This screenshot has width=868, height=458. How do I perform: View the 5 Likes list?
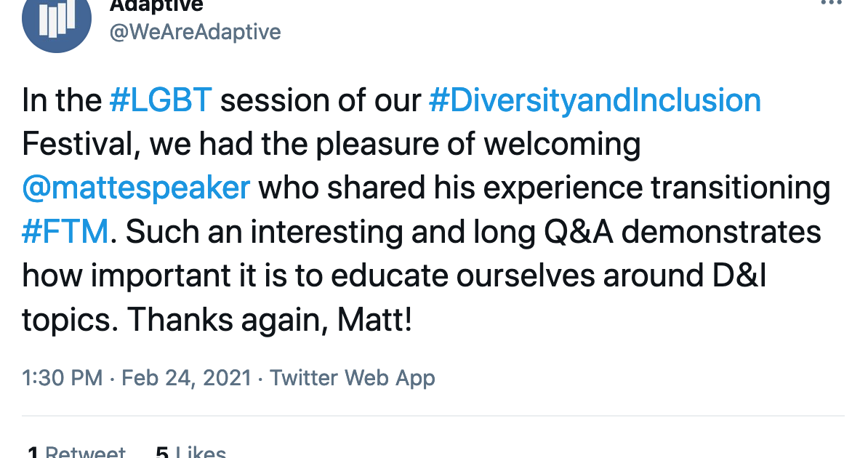coord(190,451)
